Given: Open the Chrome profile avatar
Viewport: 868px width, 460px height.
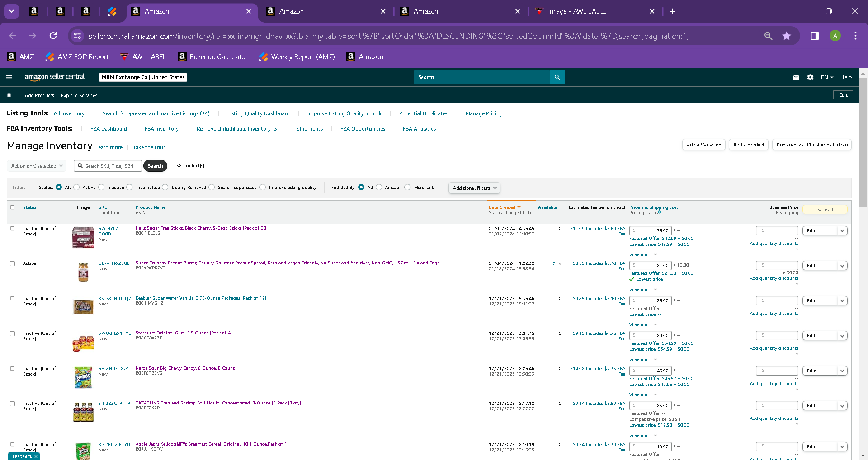Looking at the screenshot, I should tap(835, 36).
